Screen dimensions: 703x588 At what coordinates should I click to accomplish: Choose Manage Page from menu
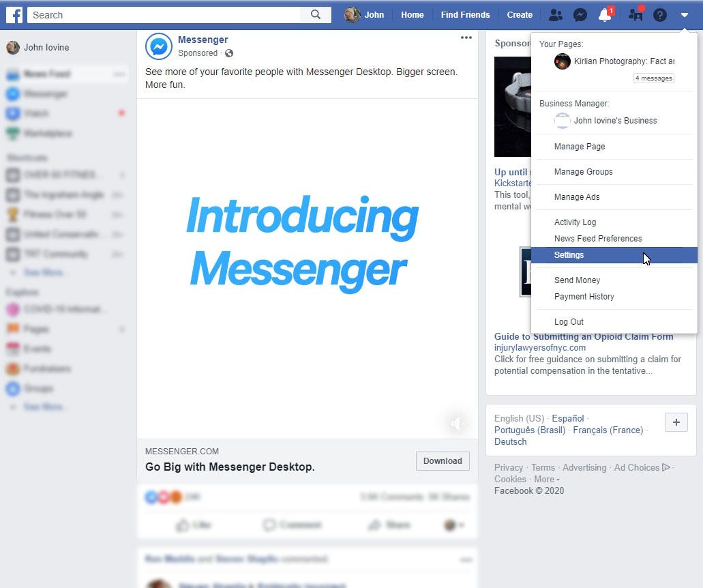pyautogui.click(x=580, y=147)
